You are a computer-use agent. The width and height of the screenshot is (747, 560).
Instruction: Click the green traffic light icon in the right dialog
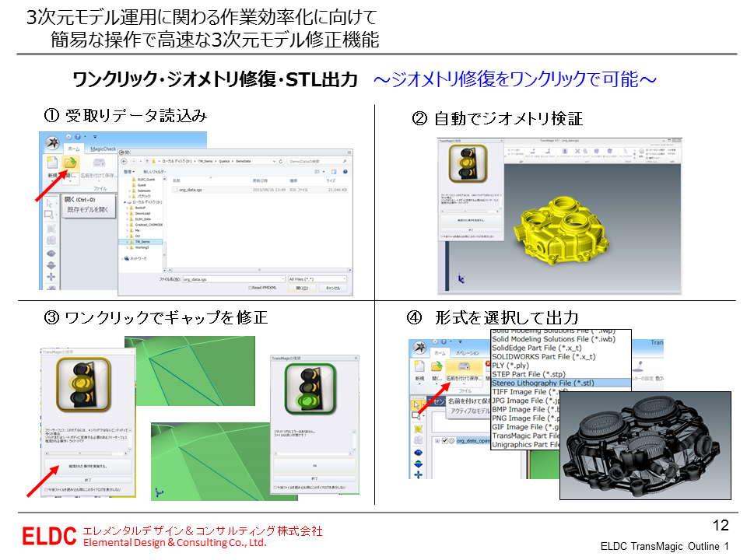point(310,389)
